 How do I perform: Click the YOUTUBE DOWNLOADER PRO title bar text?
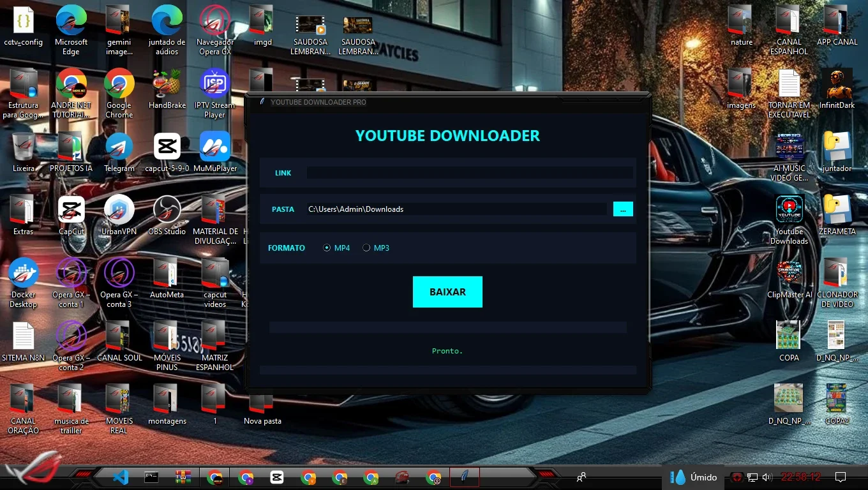point(318,102)
